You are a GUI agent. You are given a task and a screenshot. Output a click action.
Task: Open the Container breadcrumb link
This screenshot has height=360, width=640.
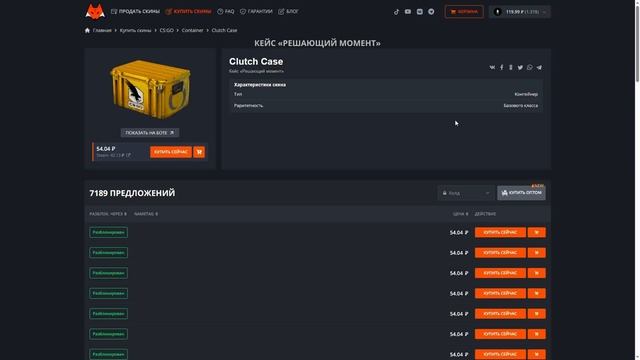coord(193,30)
